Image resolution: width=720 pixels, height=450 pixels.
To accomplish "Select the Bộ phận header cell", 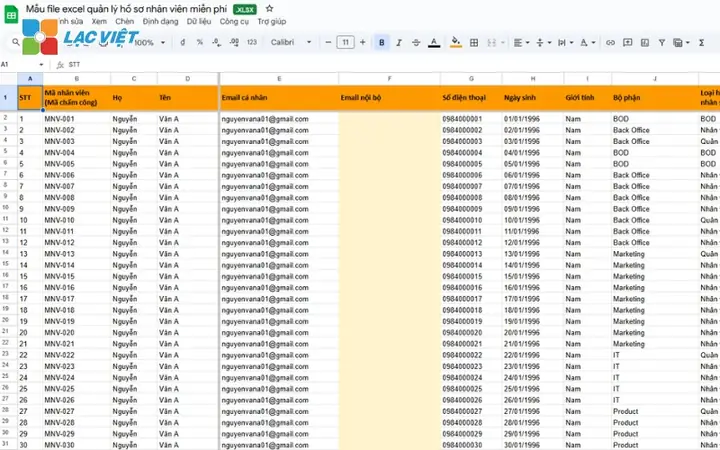I will coord(655,97).
